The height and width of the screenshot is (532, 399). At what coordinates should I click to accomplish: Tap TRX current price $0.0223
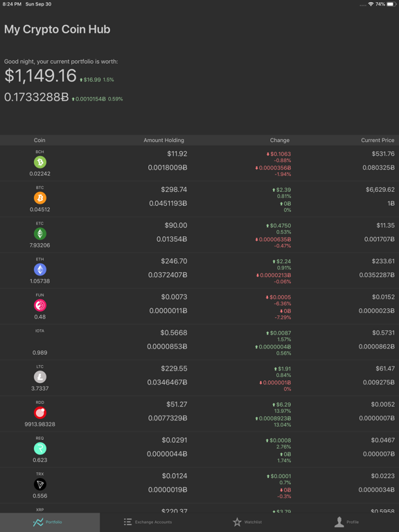[x=382, y=476]
